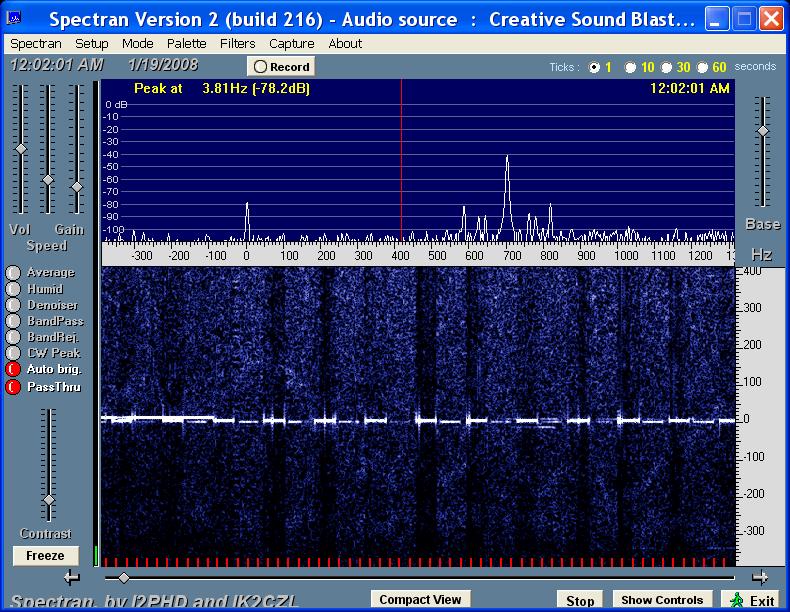Select the 1 second ticks radio button
This screenshot has height=612, width=790.
(x=595, y=67)
